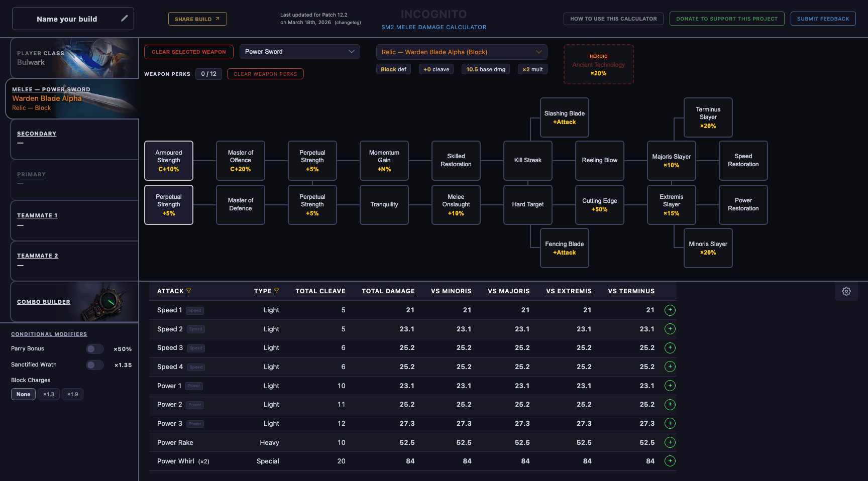868x481 pixels.
Task: Expand the Secondary weapon section
Action: (37, 134)
